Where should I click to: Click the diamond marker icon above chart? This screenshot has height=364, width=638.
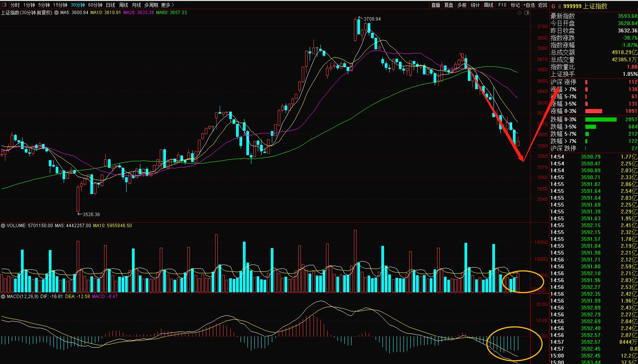pyautogui.click(x=519, y=13)
